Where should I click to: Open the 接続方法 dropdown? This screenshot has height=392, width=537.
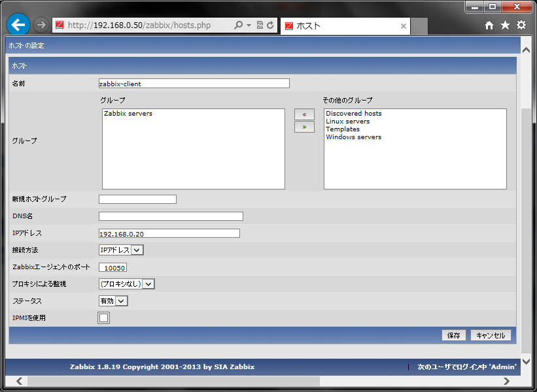(x=121, y=250)
